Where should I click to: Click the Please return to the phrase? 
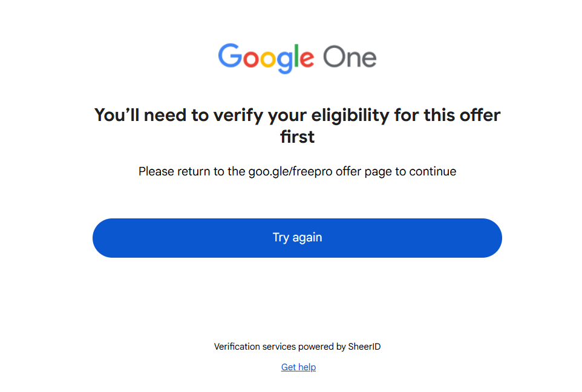coord(192,172)
